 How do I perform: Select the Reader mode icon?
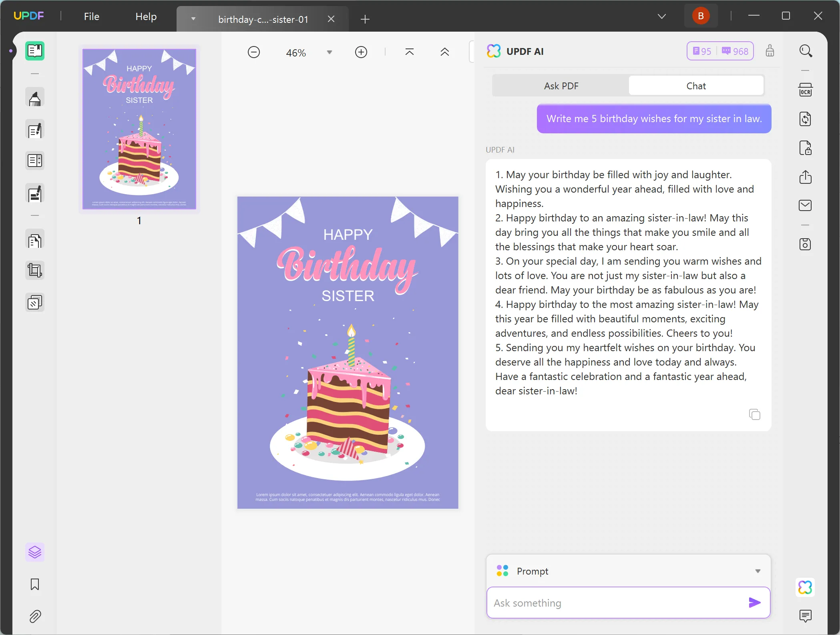click(35, 51)
